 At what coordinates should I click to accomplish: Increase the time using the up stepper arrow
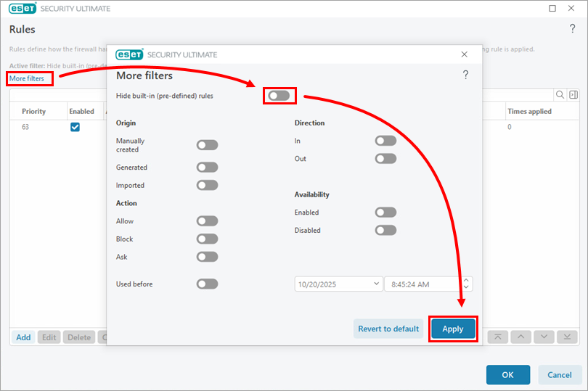click(467, 281)
